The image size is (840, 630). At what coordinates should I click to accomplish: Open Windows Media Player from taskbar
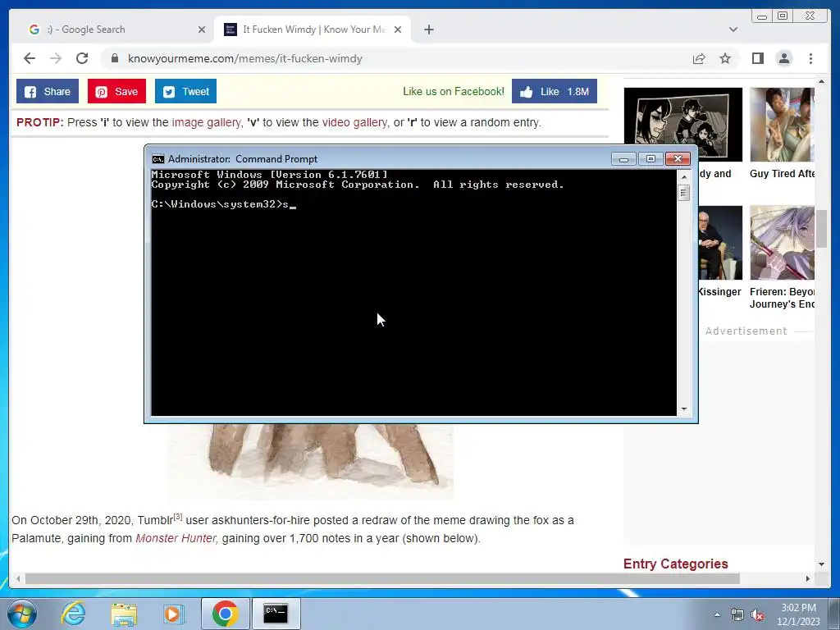(173, 614)
